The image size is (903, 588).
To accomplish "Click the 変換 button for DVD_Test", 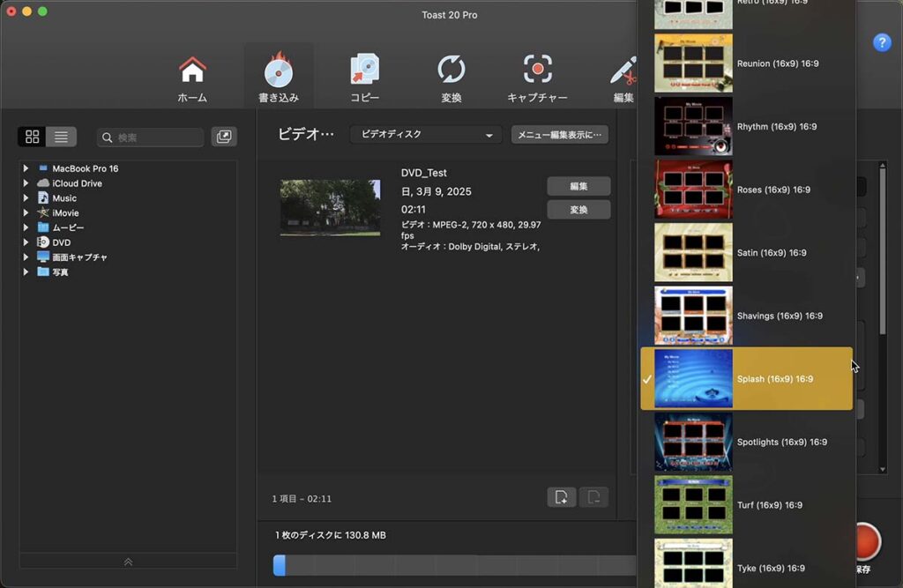I will (x=578, y=210).
